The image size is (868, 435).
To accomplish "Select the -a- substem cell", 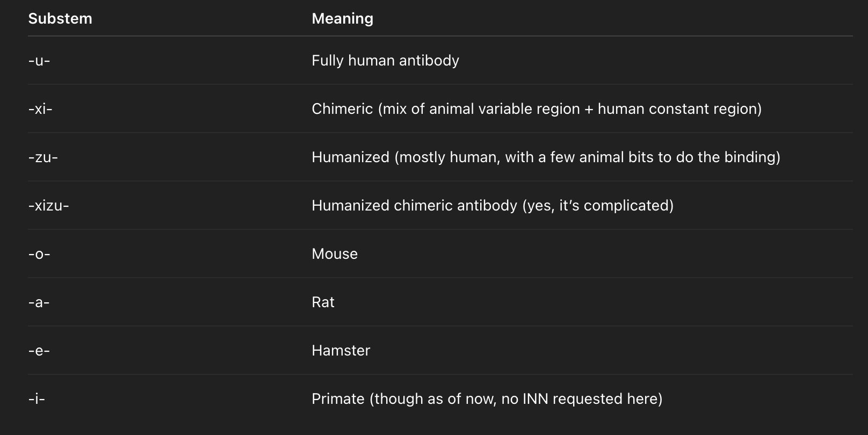I will [39, 302].
